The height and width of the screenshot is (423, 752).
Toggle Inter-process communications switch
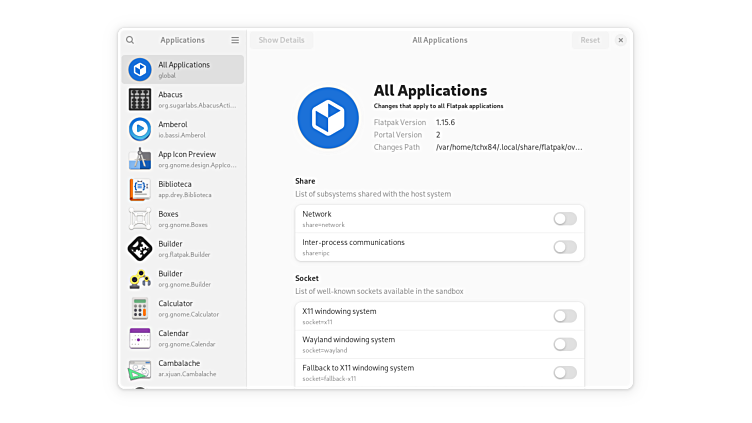565,247
